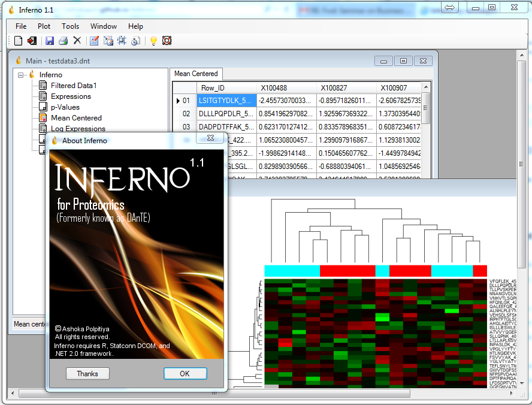Click value 0.833578968351... in row 03
The width and height of the screenshot is (532, 405).
(346, 127)
